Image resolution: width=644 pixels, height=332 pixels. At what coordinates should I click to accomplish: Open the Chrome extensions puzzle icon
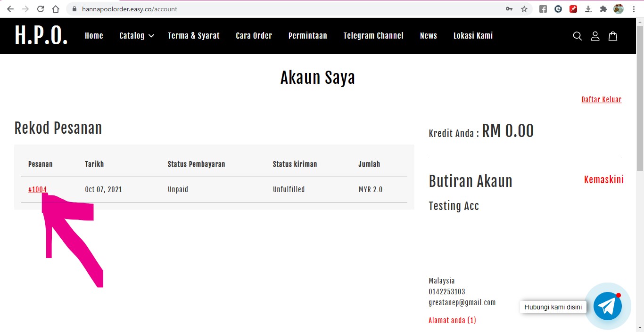[x=603, y=9]
